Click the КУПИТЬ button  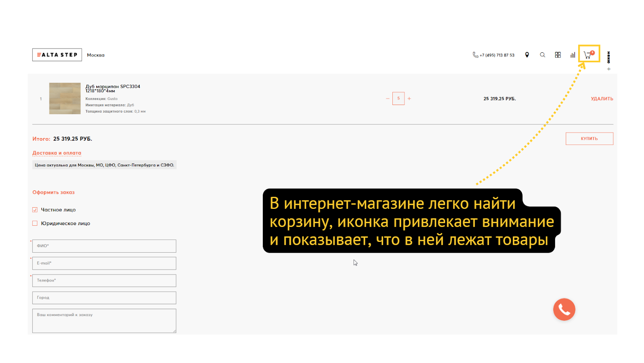589,138
